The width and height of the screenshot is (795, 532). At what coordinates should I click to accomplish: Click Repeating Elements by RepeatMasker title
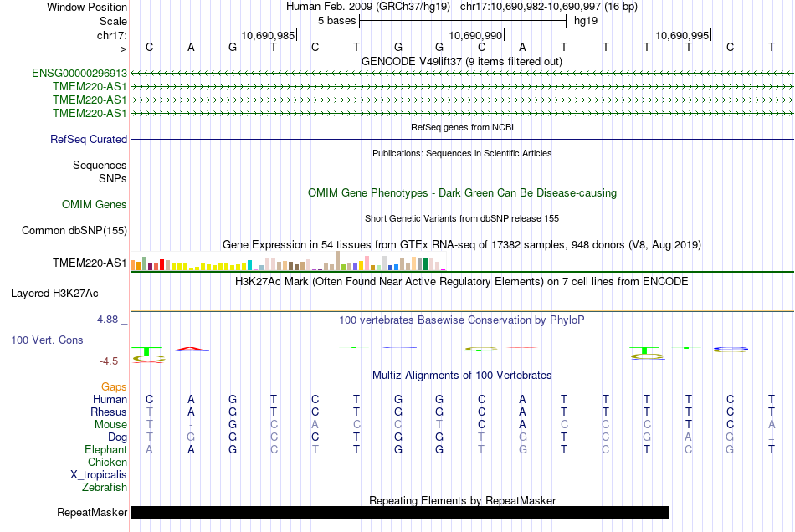[462, 500]
